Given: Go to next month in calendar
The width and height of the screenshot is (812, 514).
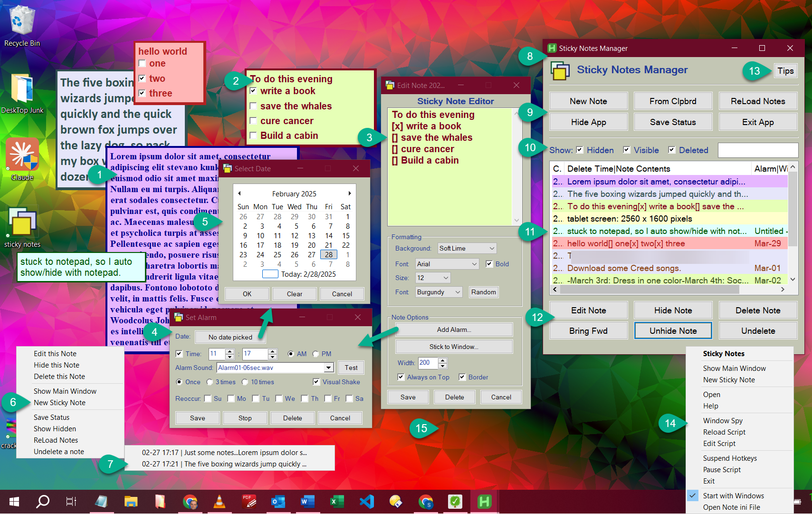Looking at the screenshot, I should (350, 194).
